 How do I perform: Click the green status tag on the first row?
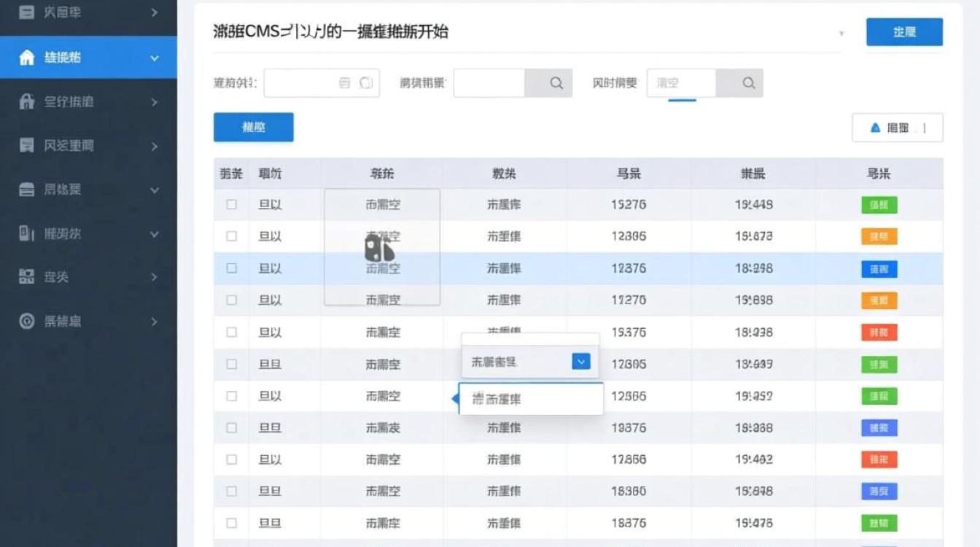[x=878, y=205]
